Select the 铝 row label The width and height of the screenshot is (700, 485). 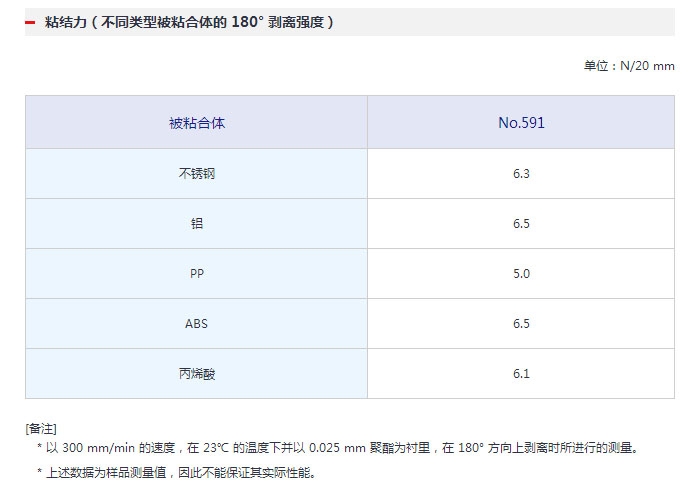tap(197, 223)
